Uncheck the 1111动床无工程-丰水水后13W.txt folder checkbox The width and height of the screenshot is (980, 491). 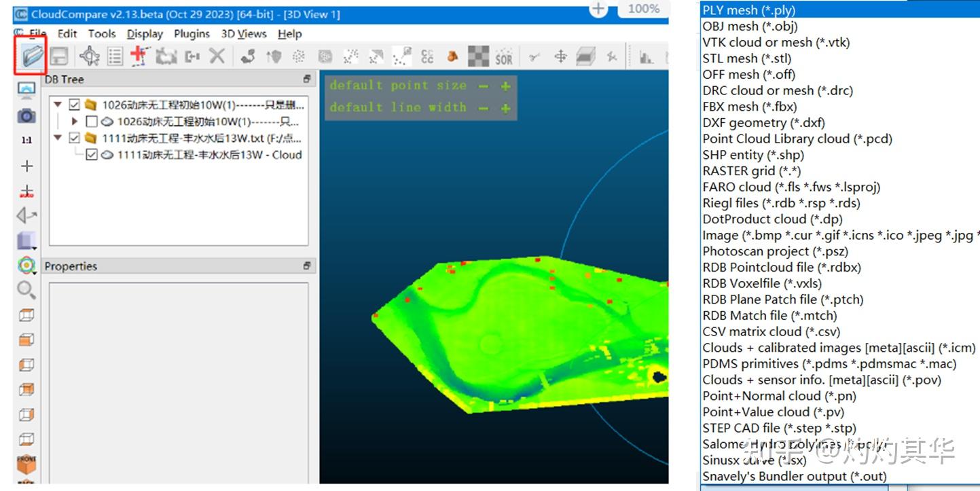point(75,138)
